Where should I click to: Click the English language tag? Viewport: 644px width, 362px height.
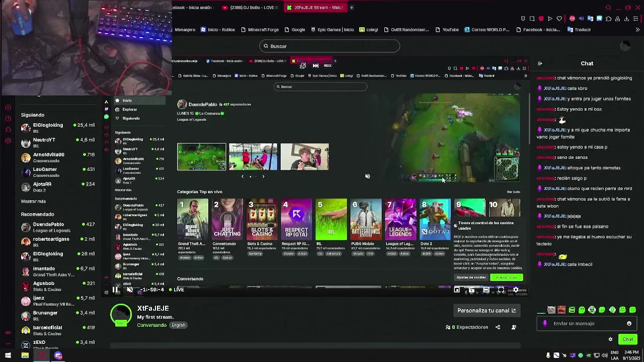178,325
